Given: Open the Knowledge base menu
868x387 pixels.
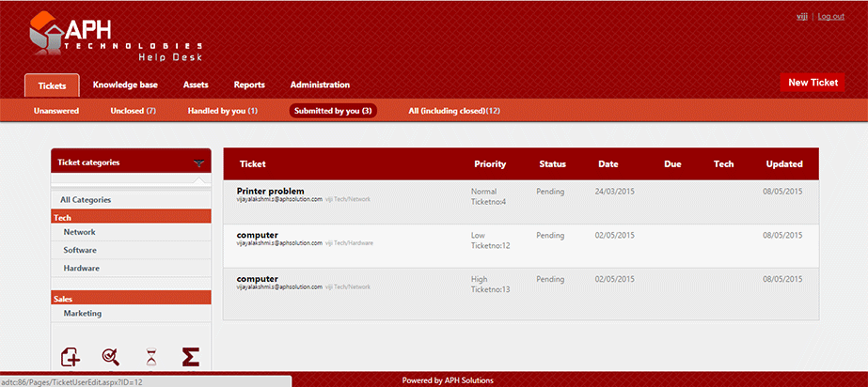Looking at the screenshot, I should point(125,85).
